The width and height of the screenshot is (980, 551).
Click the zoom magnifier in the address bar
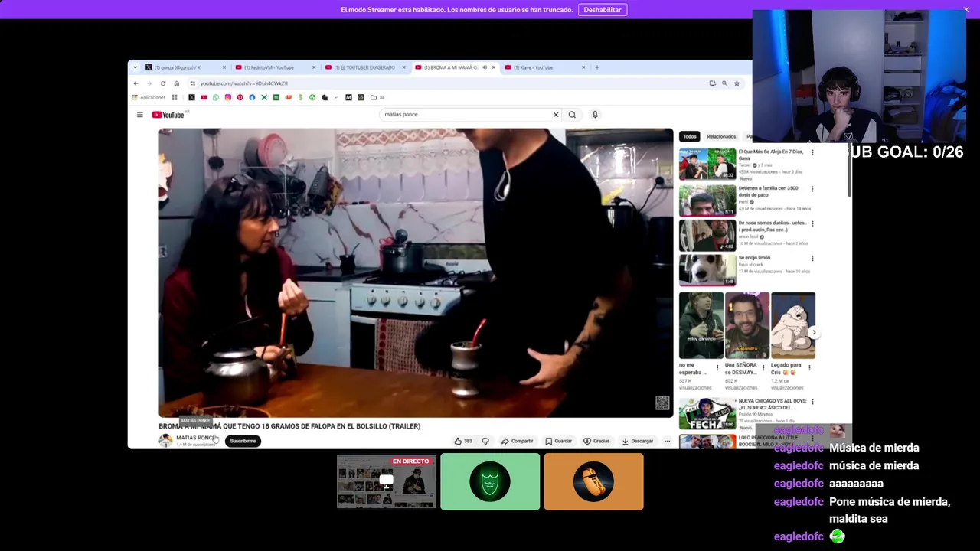724,83
